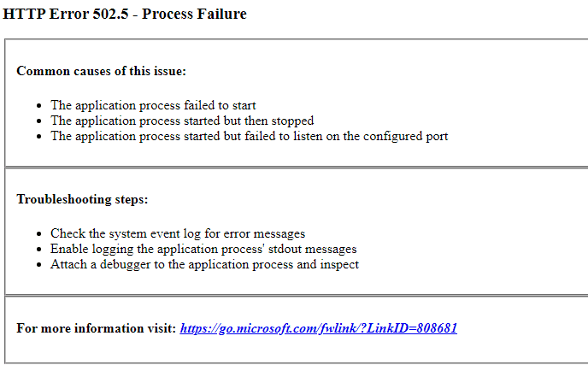Image resolution: width=588 pixels, height=377 pixels.
Task: Click 'application process started but then stopped' text
Action: tap(194, 121)
